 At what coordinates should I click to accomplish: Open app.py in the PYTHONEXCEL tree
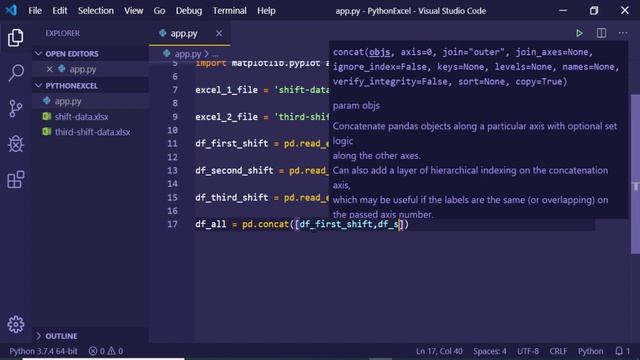point(90,101)
